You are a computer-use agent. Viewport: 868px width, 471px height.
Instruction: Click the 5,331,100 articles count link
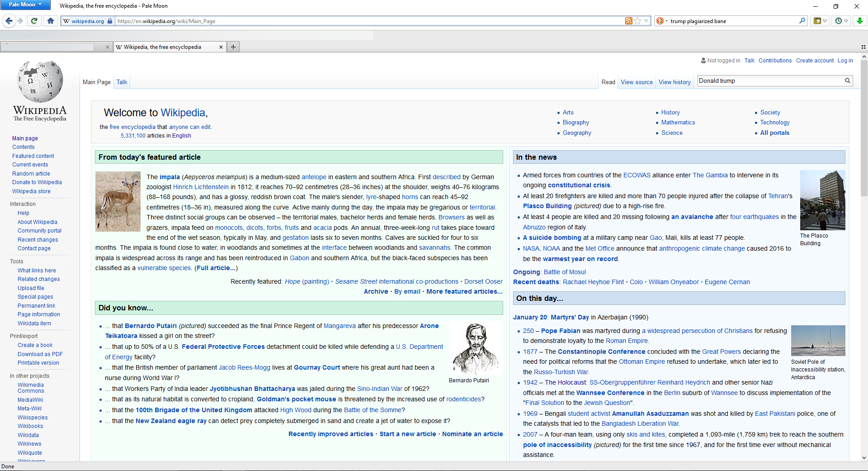coord(133,135)
